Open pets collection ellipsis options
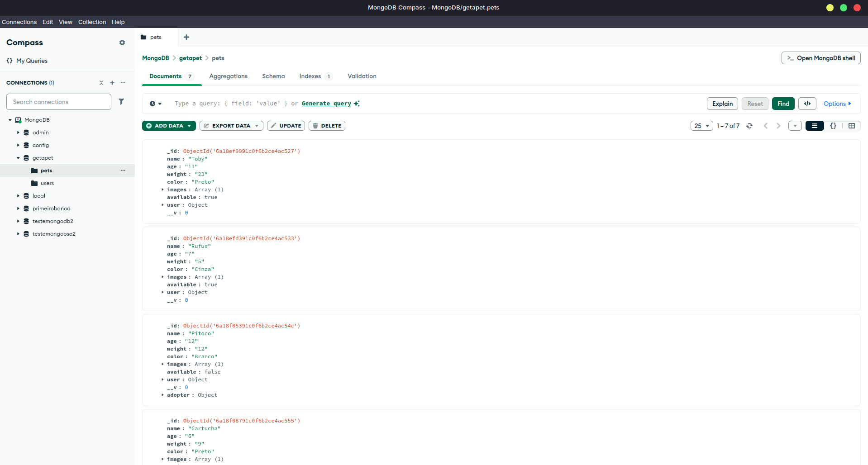Image resolution: width=868 pixels, height=465 pixels. coord(123,171)
